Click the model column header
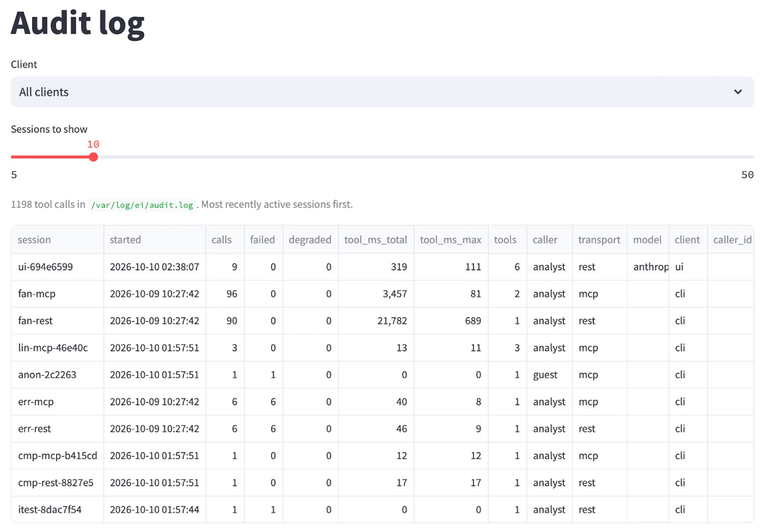 (648, 240)
